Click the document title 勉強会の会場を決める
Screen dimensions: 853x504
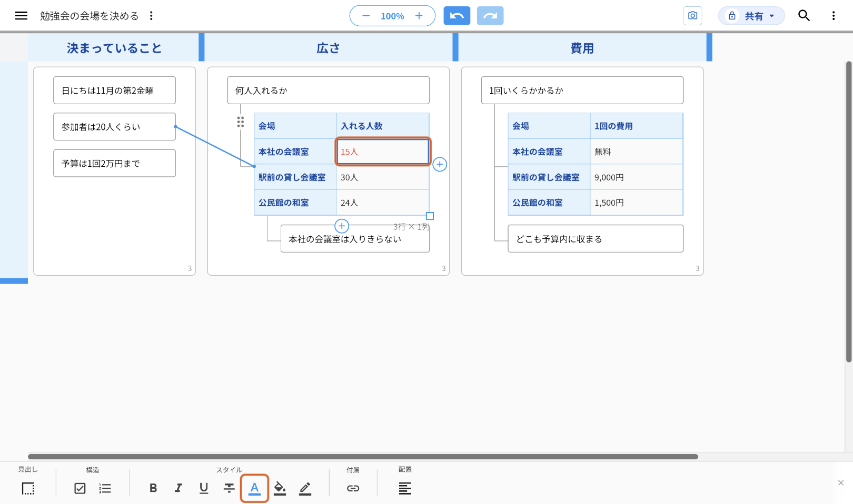90,16
